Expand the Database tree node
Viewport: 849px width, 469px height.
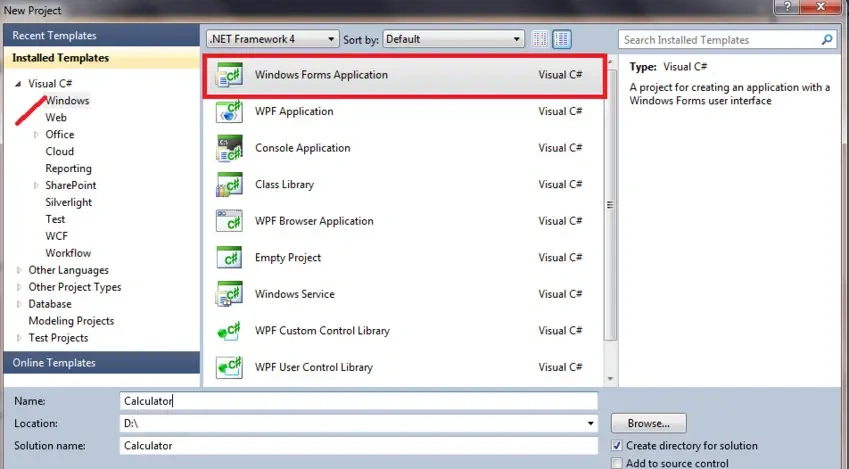point(19,304)
